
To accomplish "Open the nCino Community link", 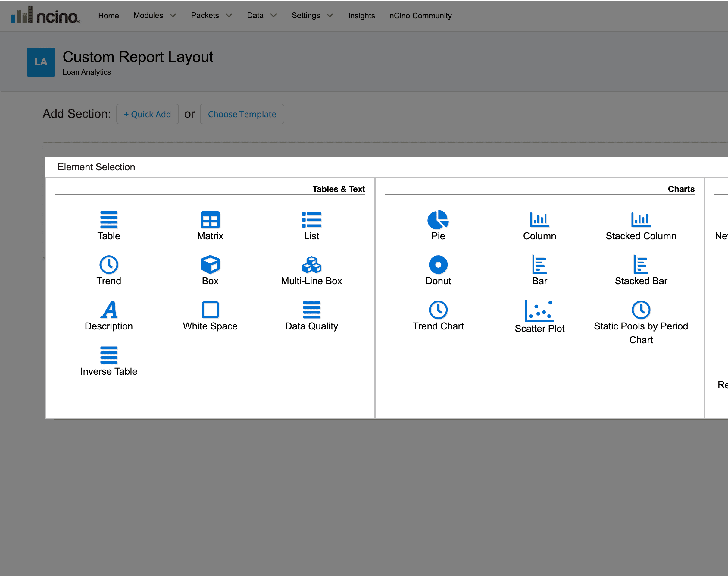I will tap(420, 15).
